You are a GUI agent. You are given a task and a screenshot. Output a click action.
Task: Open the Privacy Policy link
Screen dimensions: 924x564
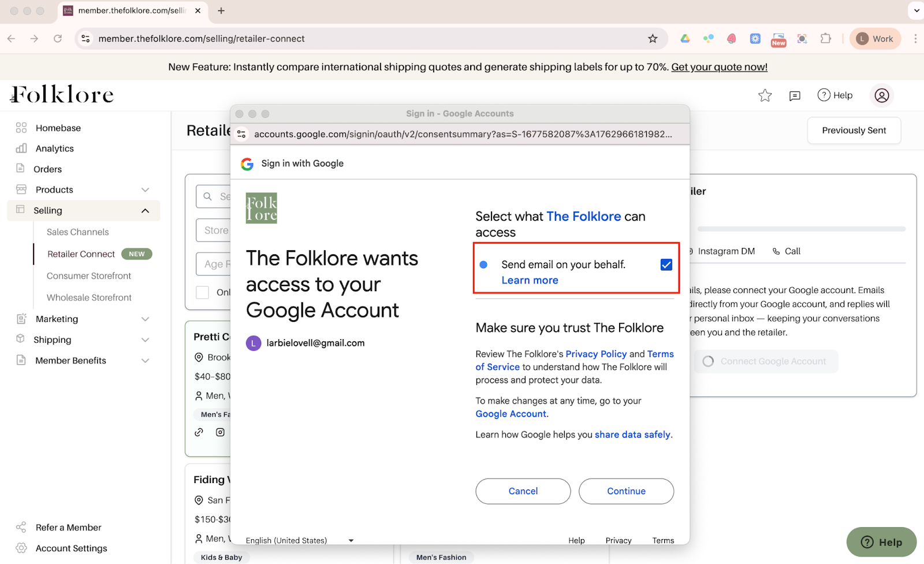[595, 354]
